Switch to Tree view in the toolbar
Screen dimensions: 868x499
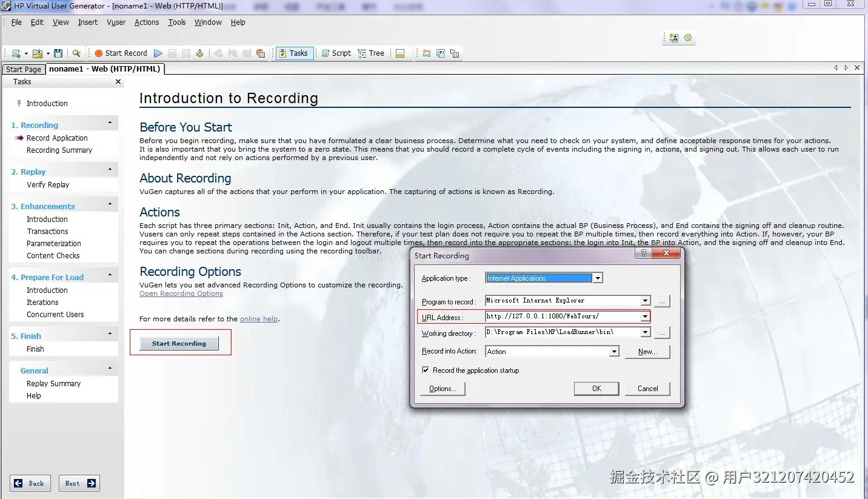(x=371, y=53)
